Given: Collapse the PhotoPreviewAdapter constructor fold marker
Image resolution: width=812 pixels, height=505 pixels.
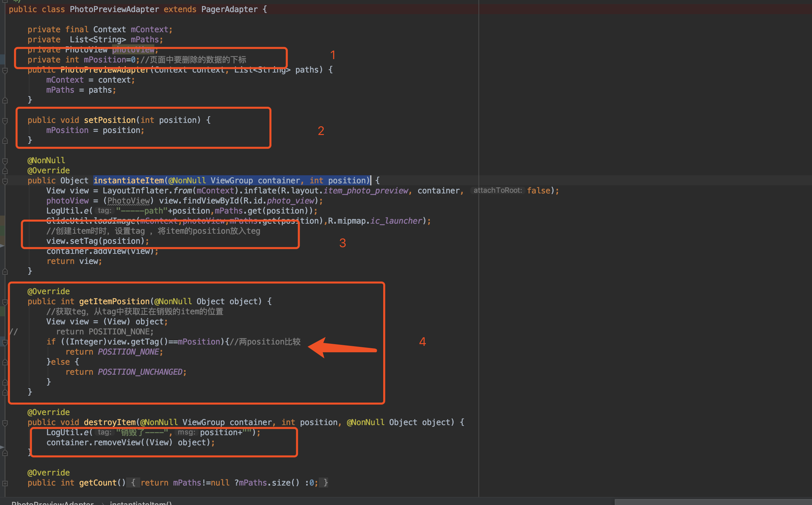Looking at the screenshot, I should [x=5, y=71].
